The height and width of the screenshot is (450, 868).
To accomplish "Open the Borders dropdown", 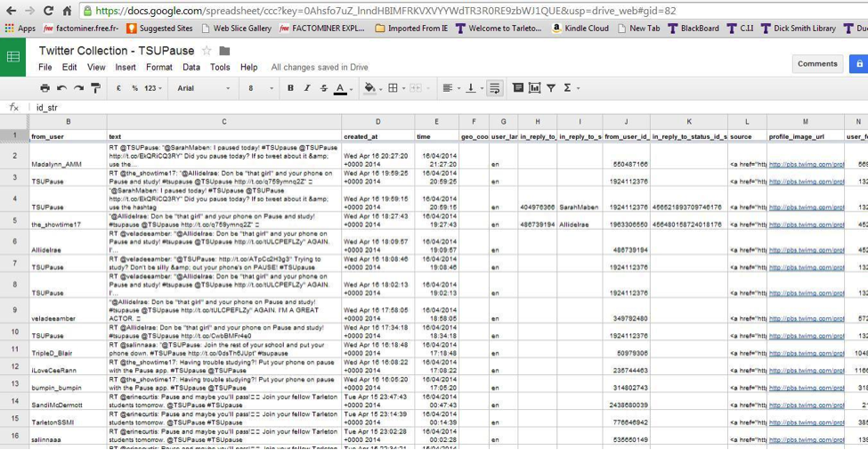I will click(394, 88).
